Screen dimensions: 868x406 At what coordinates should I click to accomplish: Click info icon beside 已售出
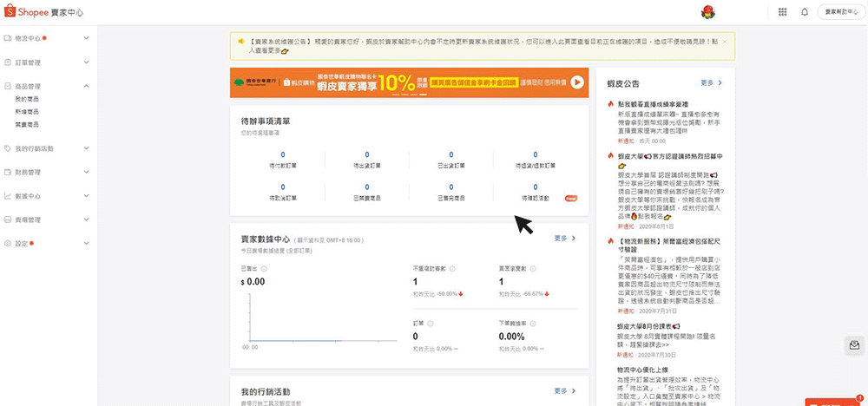(x=264, y=269)
